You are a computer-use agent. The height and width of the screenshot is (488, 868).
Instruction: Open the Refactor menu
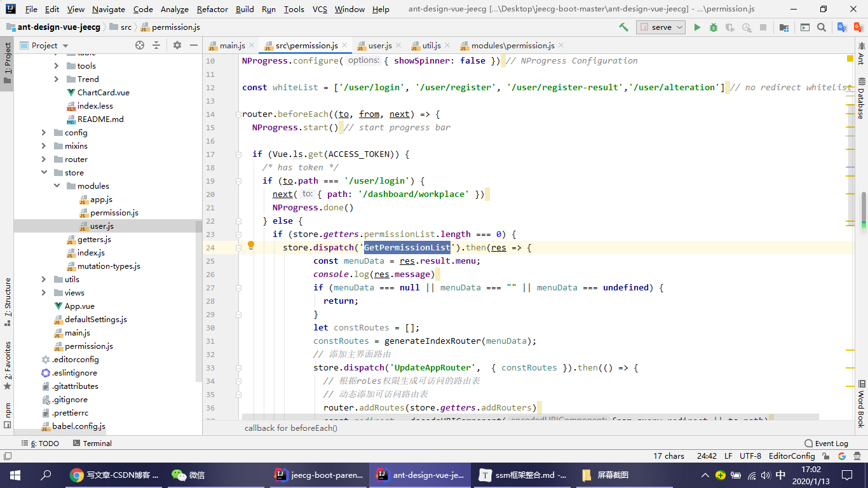click(x=212, y=9)
